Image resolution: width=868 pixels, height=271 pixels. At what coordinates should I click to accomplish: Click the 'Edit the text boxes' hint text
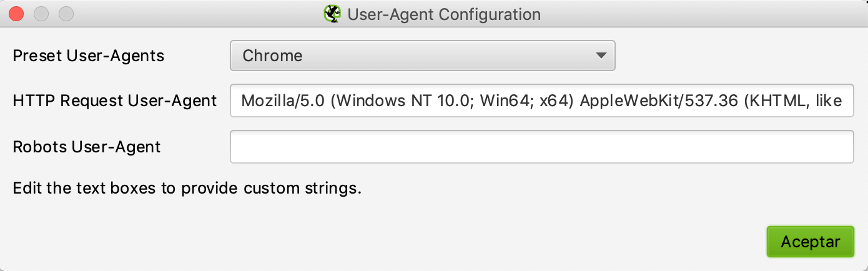tap(187, 188)
